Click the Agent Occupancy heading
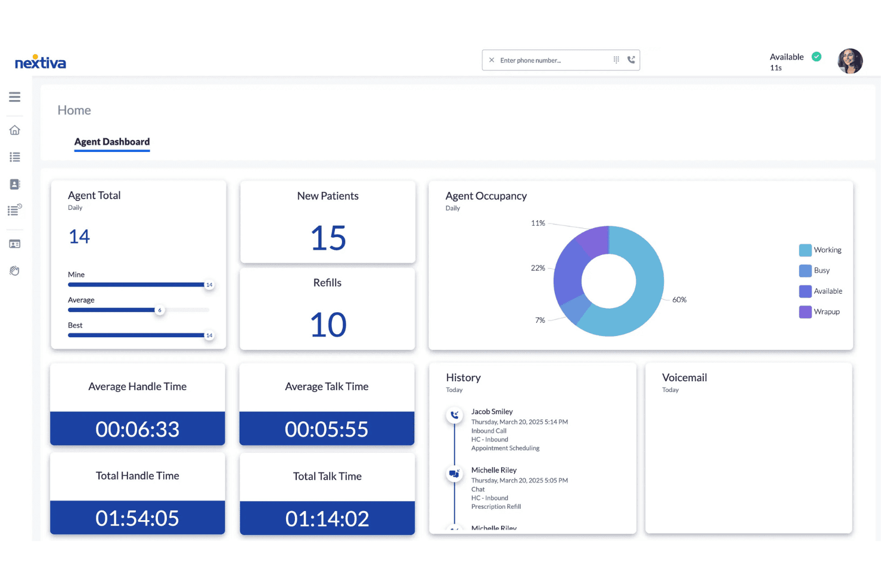The image size is (882, 588). [486, 196]
